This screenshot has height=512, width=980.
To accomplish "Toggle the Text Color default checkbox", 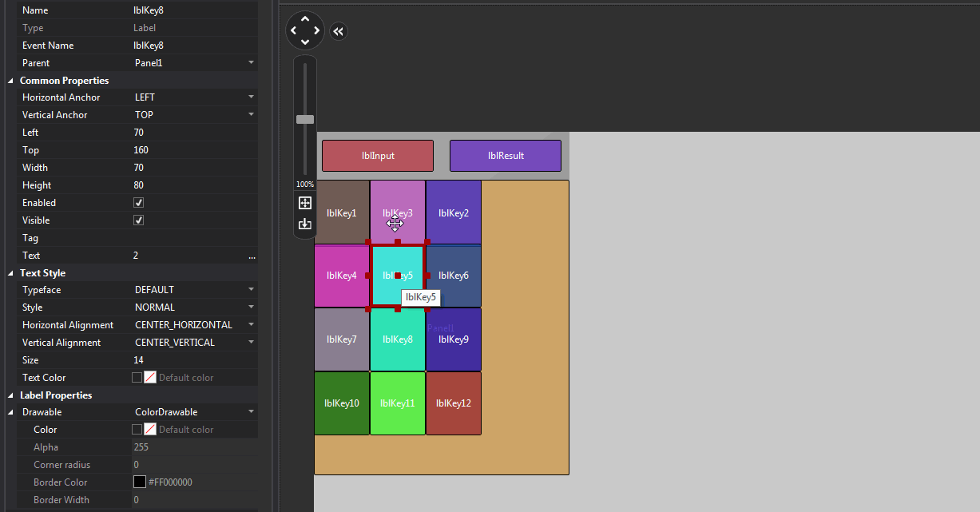I will (137, 378).
